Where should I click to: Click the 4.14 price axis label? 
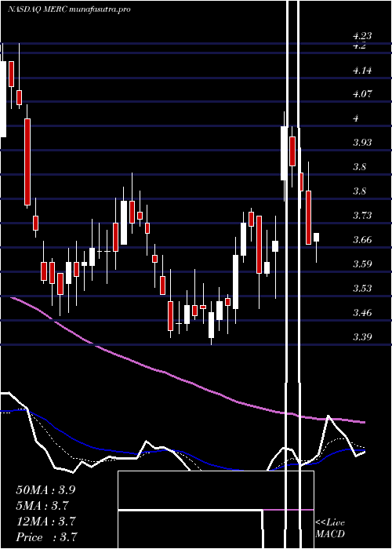pos(362,71)
